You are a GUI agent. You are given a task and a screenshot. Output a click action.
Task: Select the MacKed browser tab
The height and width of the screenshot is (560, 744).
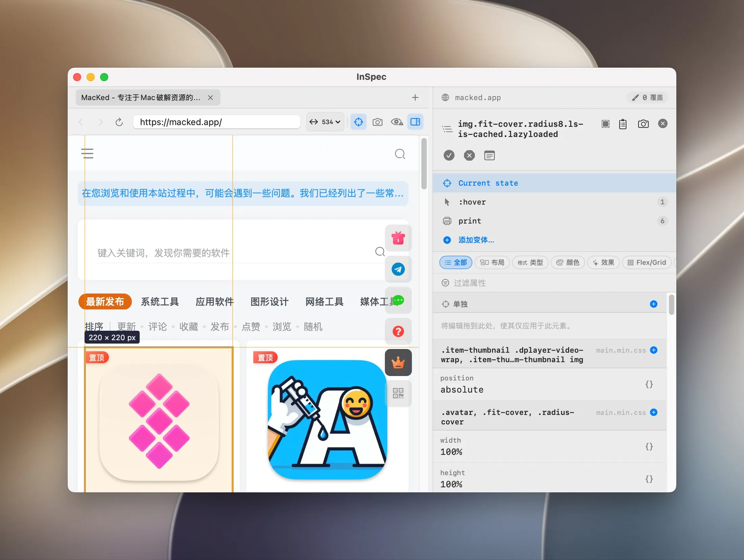pyautogui.click(x=148, y=97)
